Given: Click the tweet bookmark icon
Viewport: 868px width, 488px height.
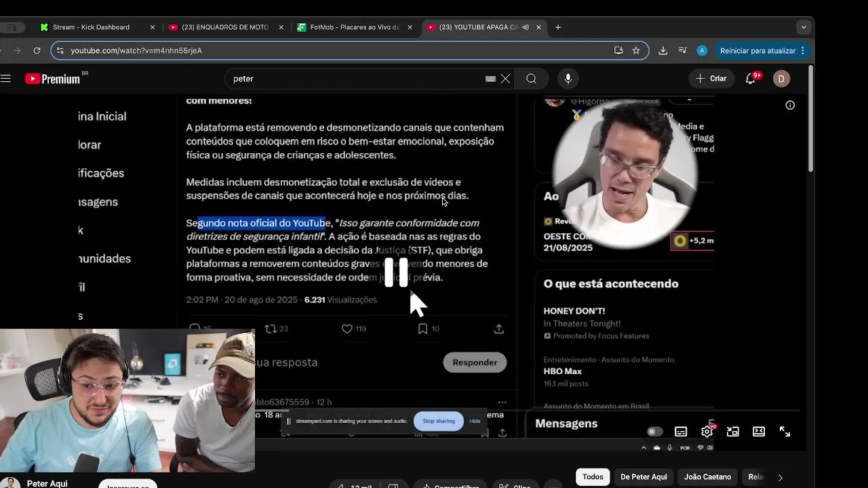Looking at the screenshot, I should coord(422,329).
